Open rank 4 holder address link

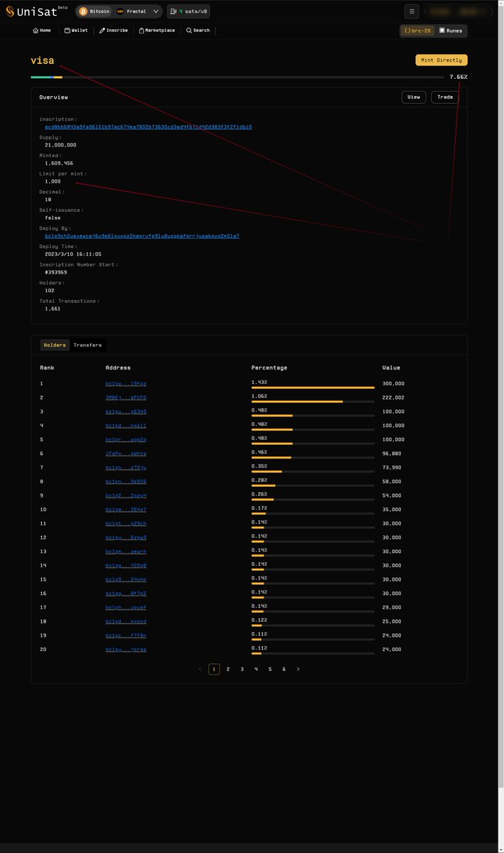click(x=126, y=425)
